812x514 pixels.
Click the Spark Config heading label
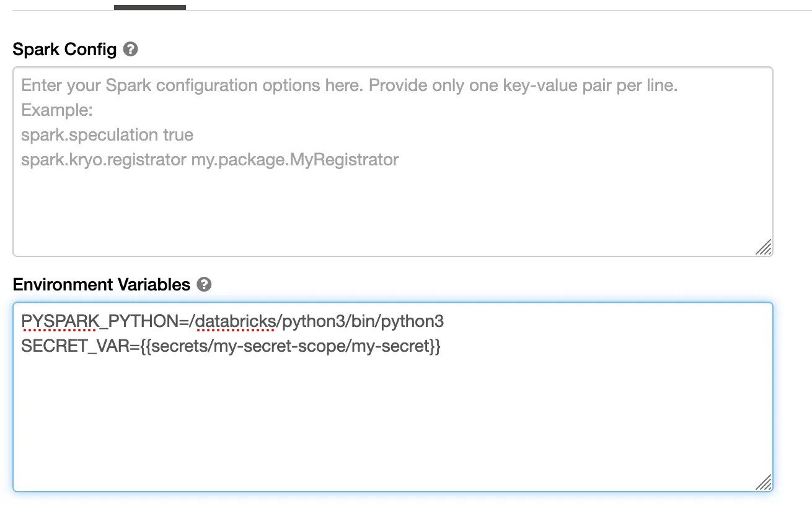pos(64,50)
